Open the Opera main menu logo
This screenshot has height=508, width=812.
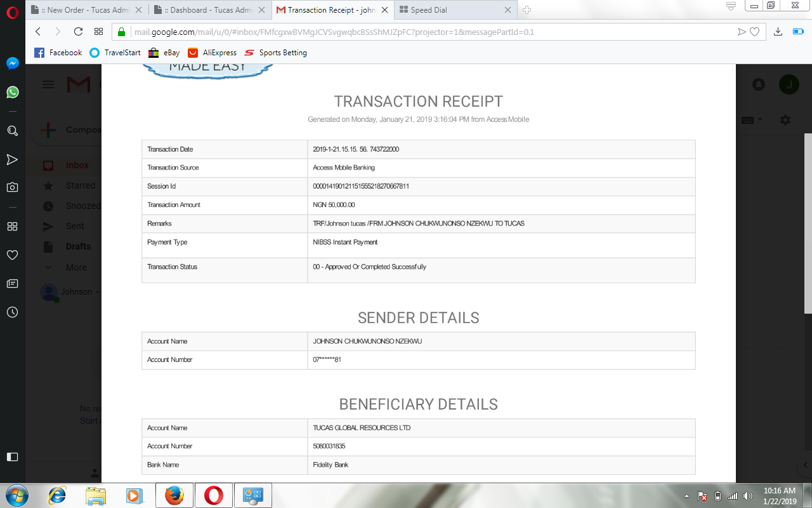tap(12, 11)
